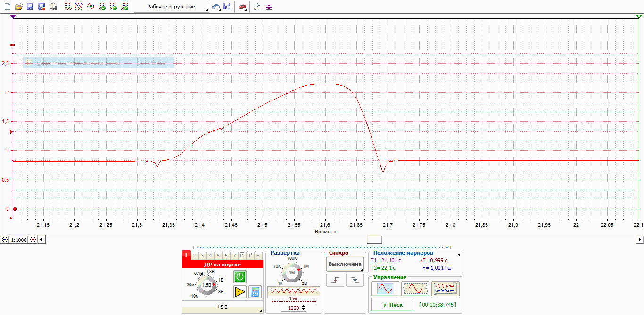Screen dimensions: 644x315
Task: Click the first stacked waveforms toolbar icon
Action: pos(68,7)
